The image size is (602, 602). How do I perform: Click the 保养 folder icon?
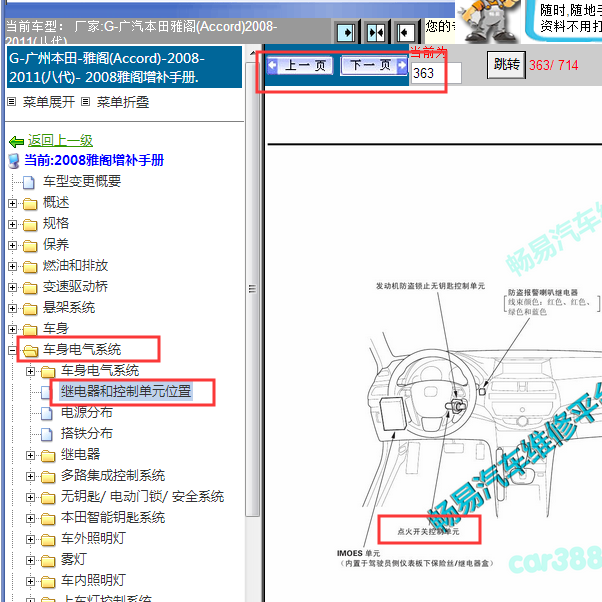30,246
